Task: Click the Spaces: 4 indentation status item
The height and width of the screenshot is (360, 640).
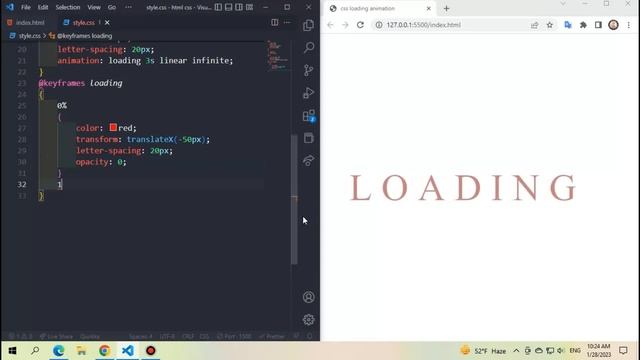Action: [x=141, y=336]
